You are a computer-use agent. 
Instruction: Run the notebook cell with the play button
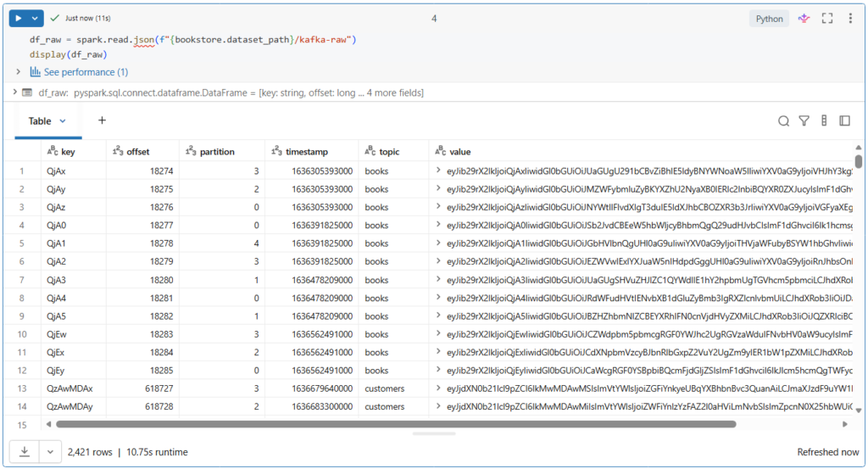pyautogui.click(x=16, y=18)
